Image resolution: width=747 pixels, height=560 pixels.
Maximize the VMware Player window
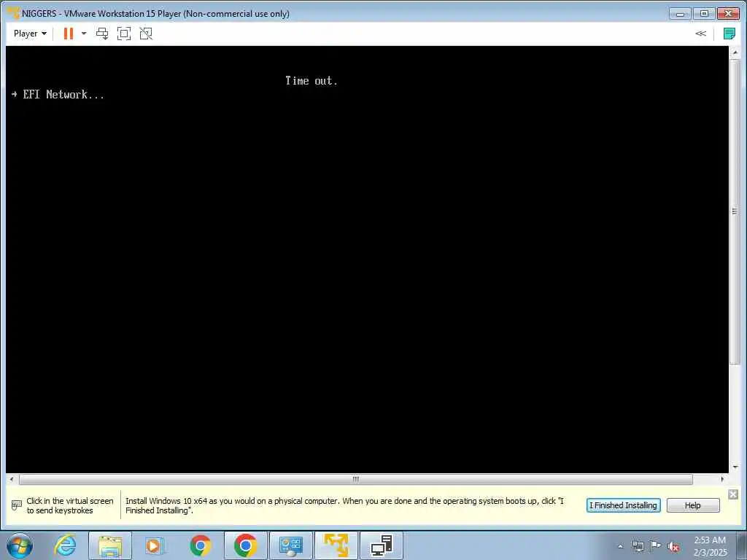pyautogui.click(x=704, y=13)
